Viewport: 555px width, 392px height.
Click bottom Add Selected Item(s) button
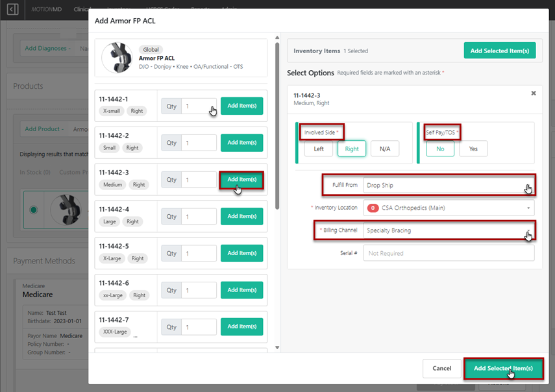(503, 368)
